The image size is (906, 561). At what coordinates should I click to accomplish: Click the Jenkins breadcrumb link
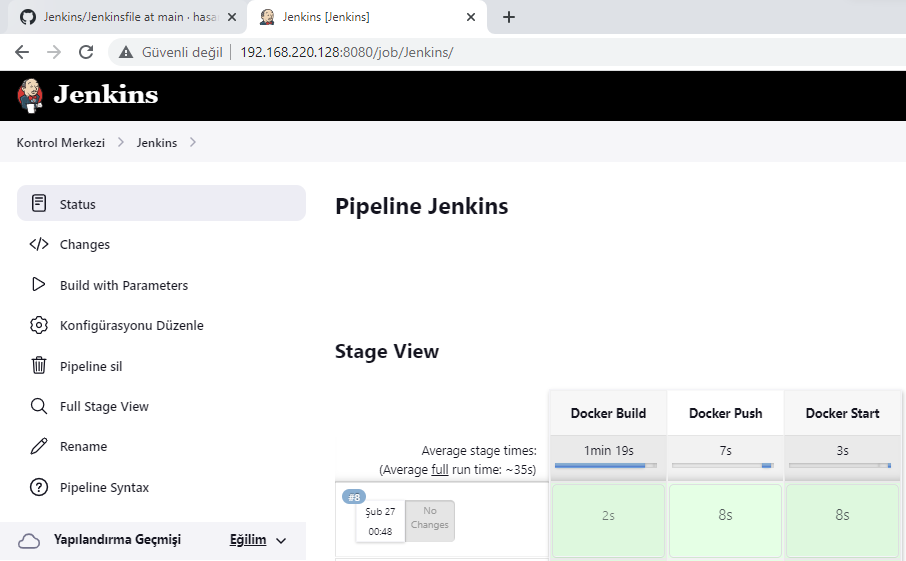(157, 143)
